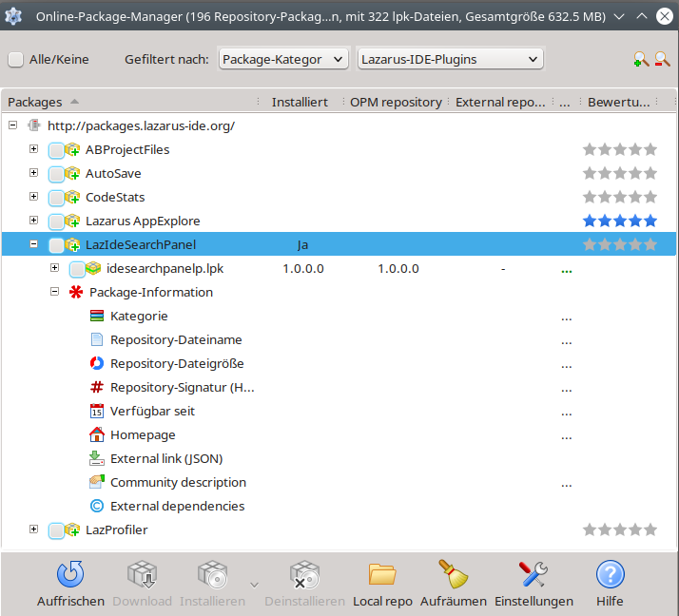Click the ellipsis in Verfügbar seit row
Viewport: 679px width, 616px height.
(567, 414)
